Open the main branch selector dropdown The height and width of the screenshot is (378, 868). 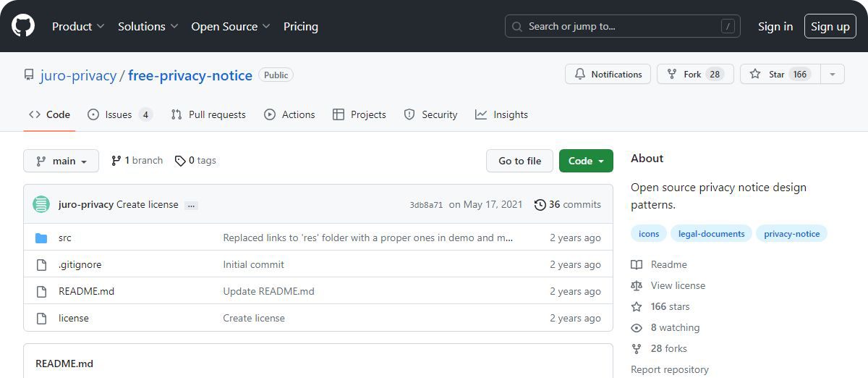click(61, 161)
